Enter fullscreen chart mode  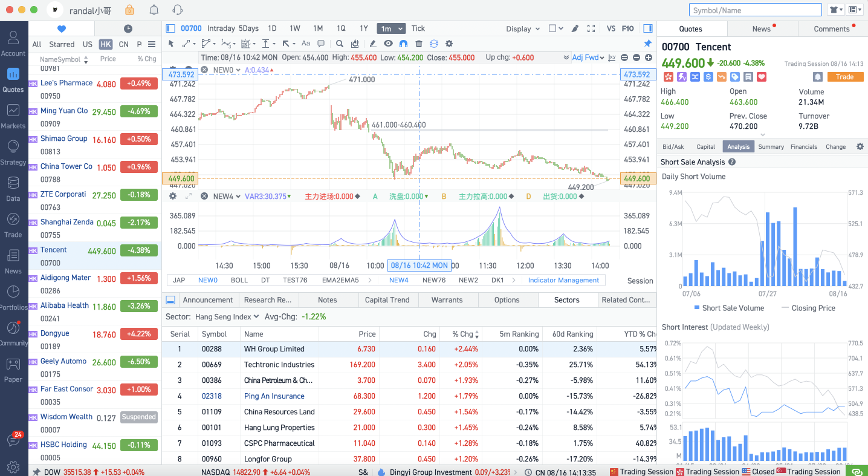(x=591, y=28)
